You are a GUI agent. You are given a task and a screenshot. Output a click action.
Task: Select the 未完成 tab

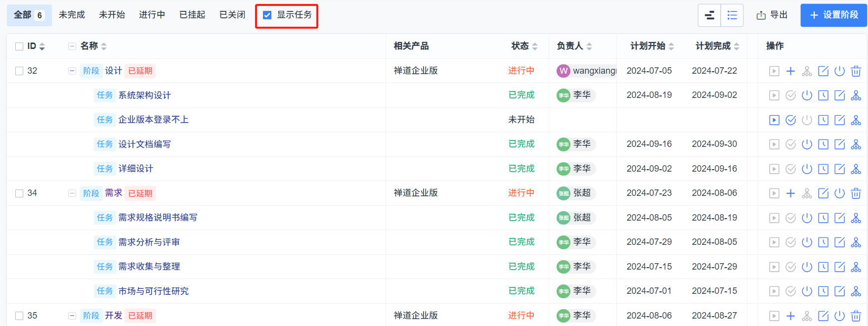pyautogui.click(x=72, y=15)
